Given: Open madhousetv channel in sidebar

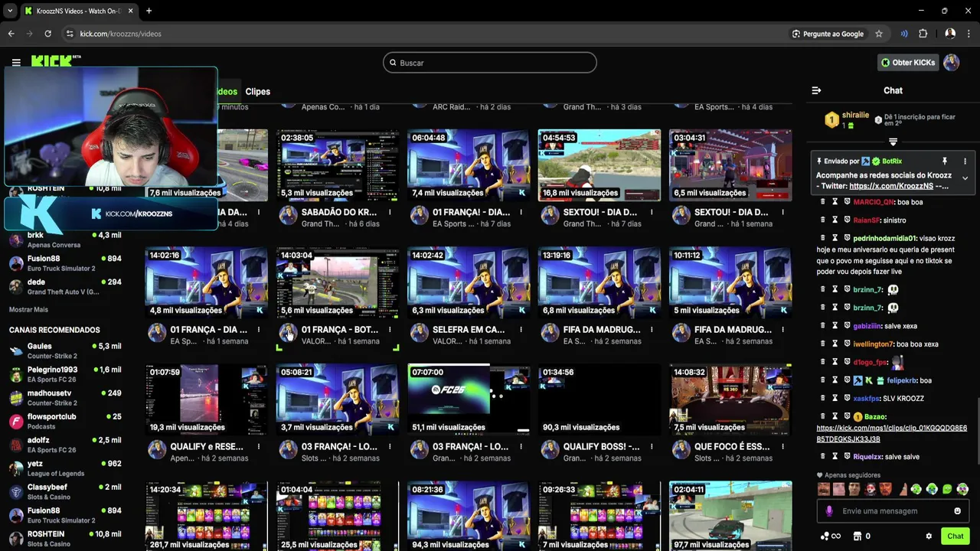Looking at the screenshot, I should (65, 398).
